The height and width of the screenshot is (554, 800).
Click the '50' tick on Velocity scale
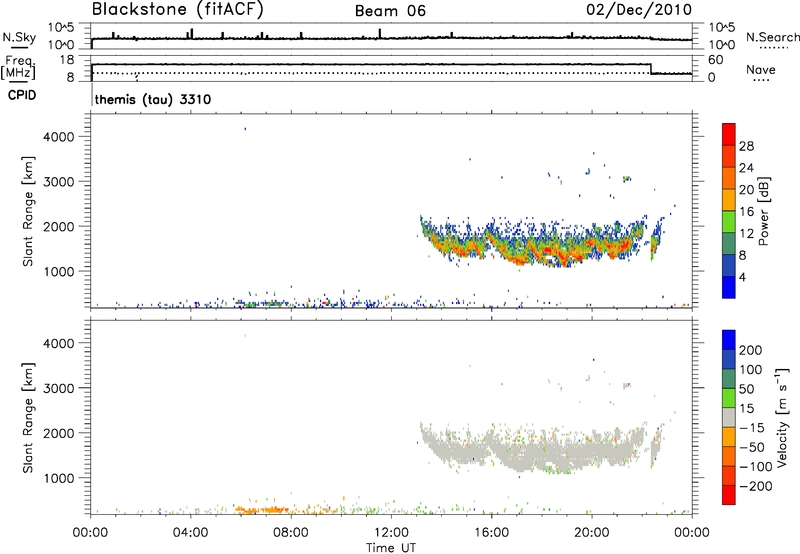746,389
